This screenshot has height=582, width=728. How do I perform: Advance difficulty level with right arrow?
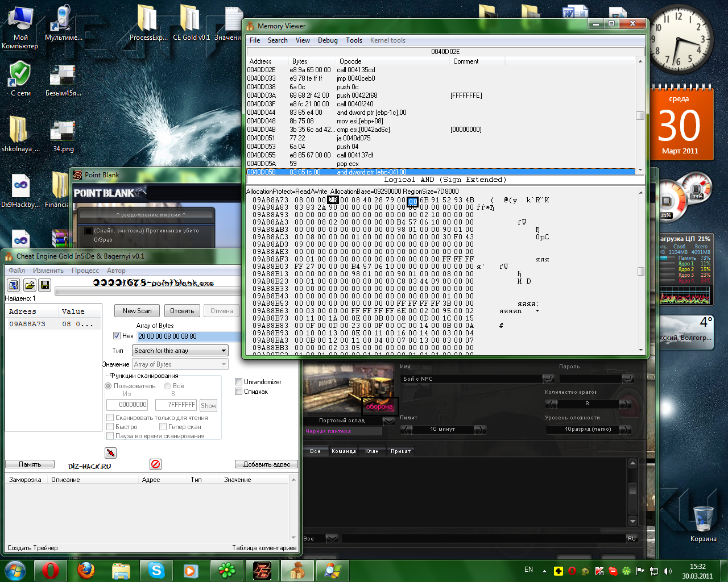tap(625, 429)
